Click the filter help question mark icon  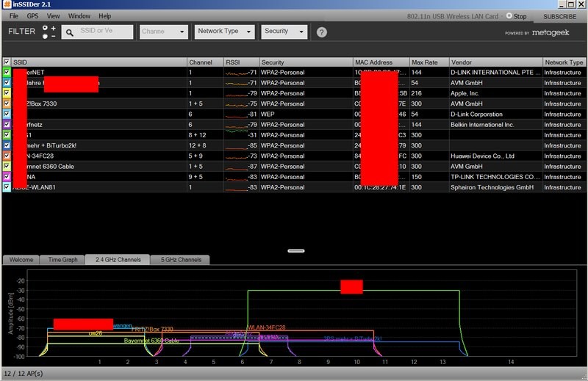click(x=322, y=32)
